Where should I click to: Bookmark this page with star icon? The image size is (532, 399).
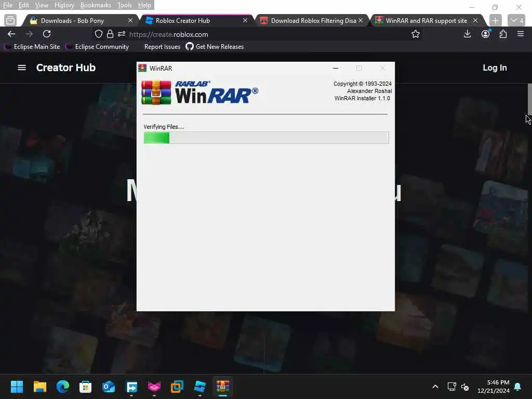[x=415, y=34]
